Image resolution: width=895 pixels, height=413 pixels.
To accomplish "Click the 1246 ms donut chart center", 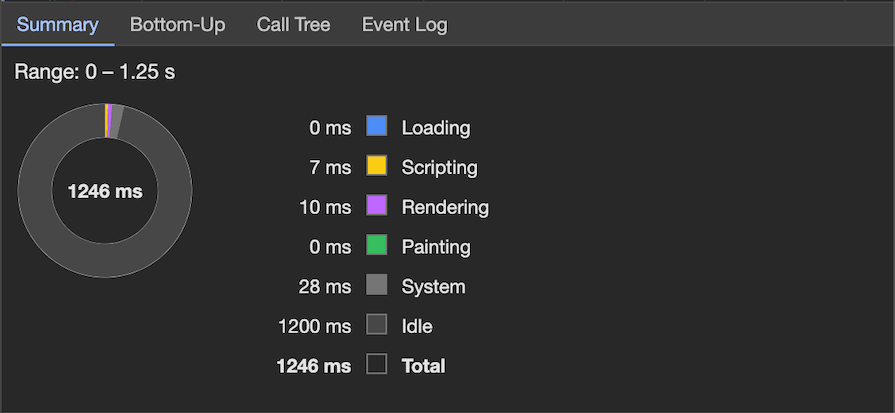I will (105, 191).
